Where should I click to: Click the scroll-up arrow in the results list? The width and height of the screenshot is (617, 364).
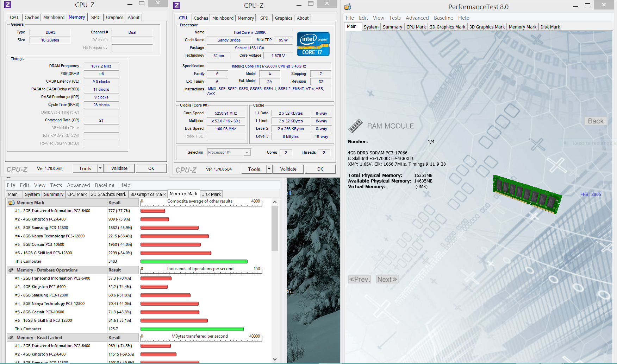click(x=275, y=202)
